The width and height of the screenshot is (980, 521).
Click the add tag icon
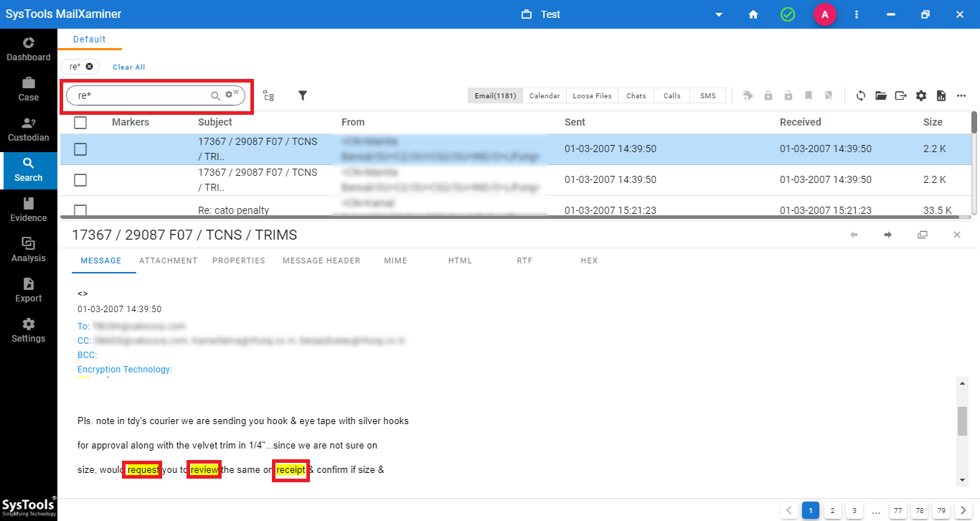(x=748, y=95)
